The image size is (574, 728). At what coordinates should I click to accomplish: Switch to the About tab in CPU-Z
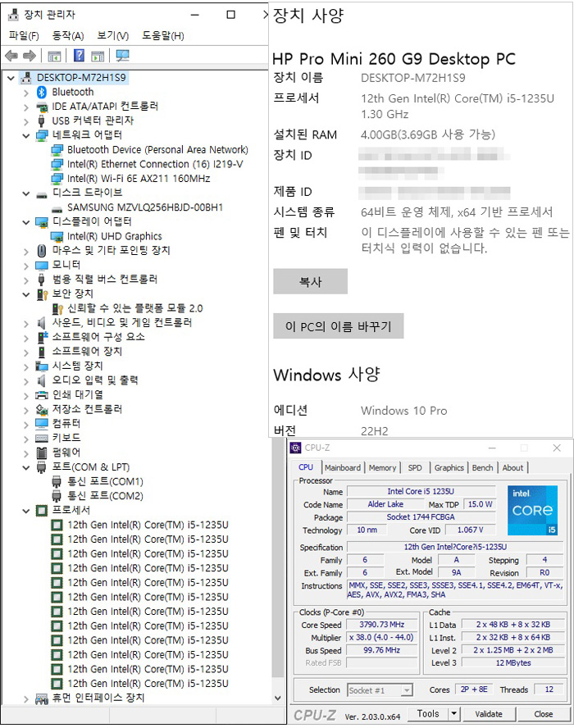point(512,468)
